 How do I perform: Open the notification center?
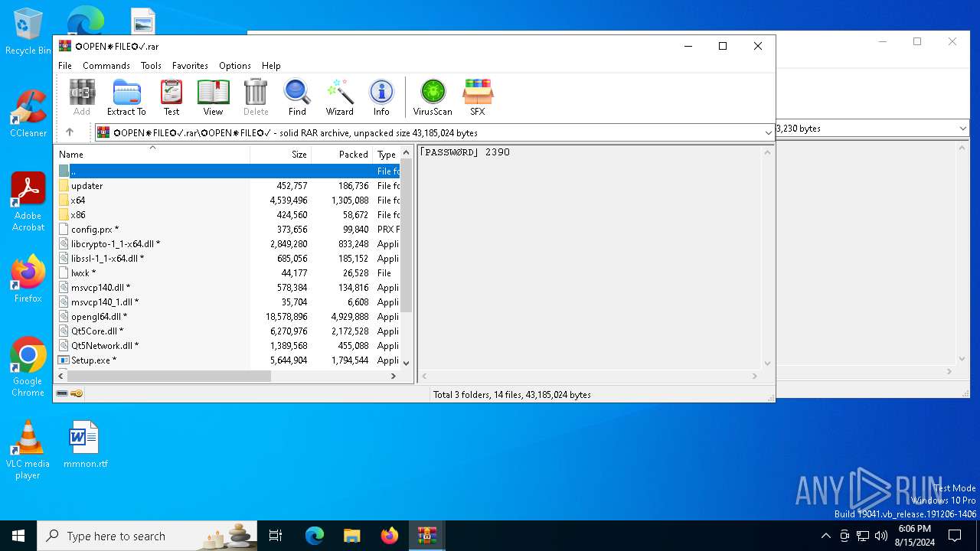click(x=955, y=536)
